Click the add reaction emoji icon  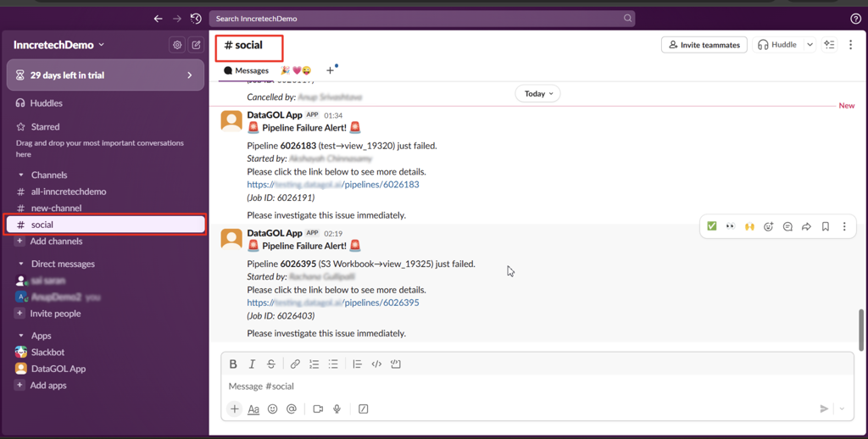click(x=769, y=227)
